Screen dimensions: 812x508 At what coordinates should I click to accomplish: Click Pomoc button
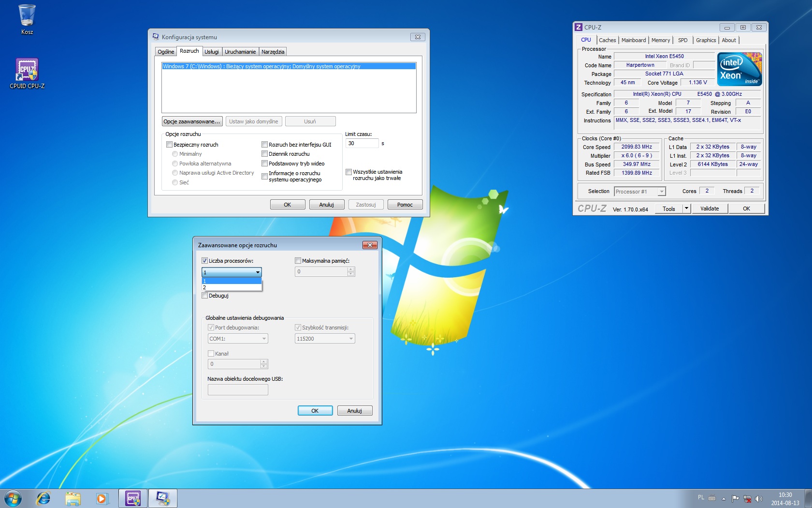(405, 205)
